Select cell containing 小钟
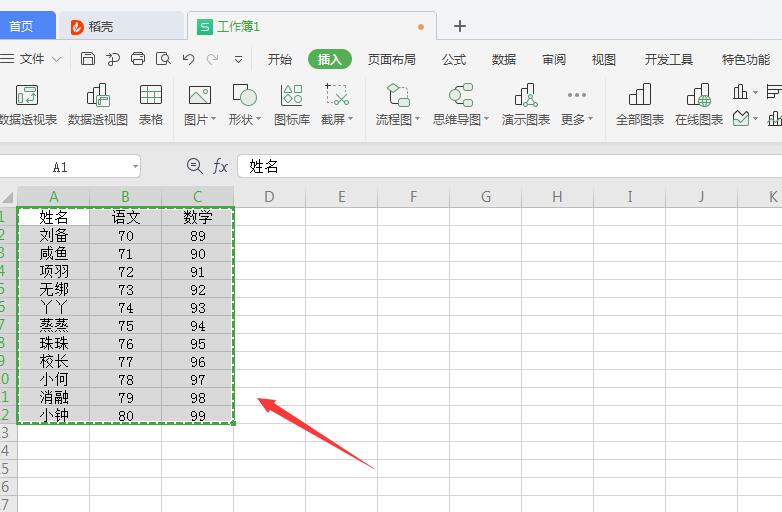782x512 pixels. (53, 415)
